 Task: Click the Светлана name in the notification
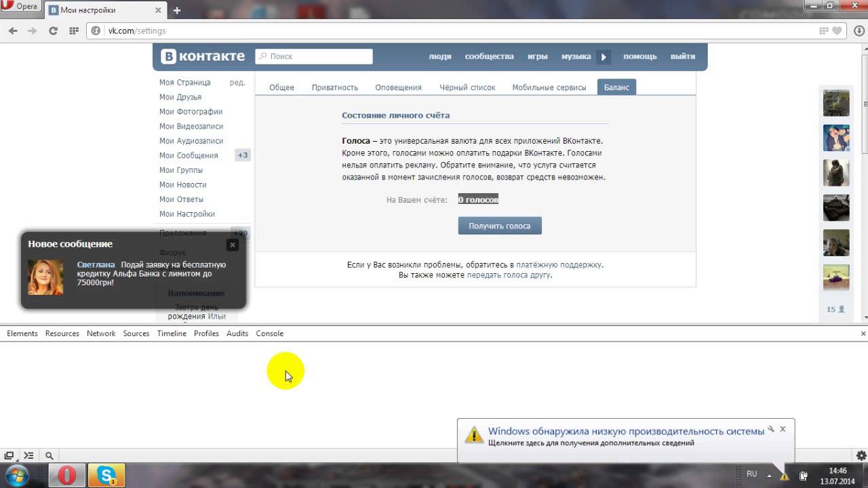point(96,264)
